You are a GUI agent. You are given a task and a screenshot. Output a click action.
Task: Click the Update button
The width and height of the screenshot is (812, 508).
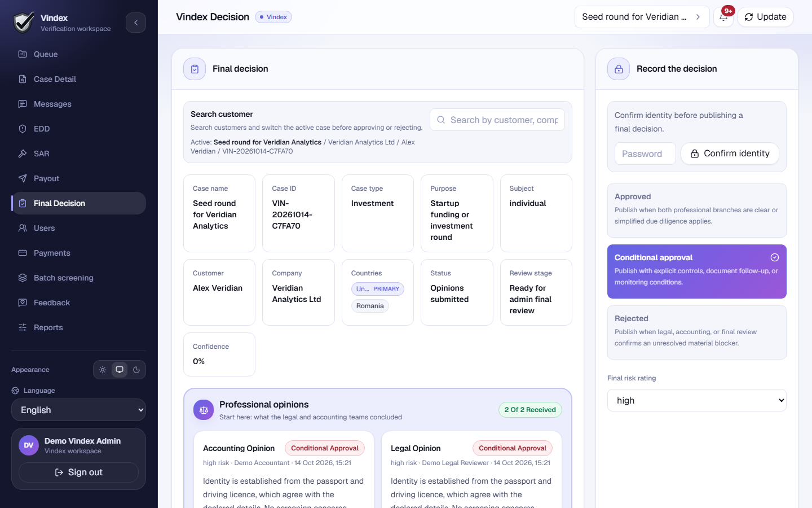(765, 17)
